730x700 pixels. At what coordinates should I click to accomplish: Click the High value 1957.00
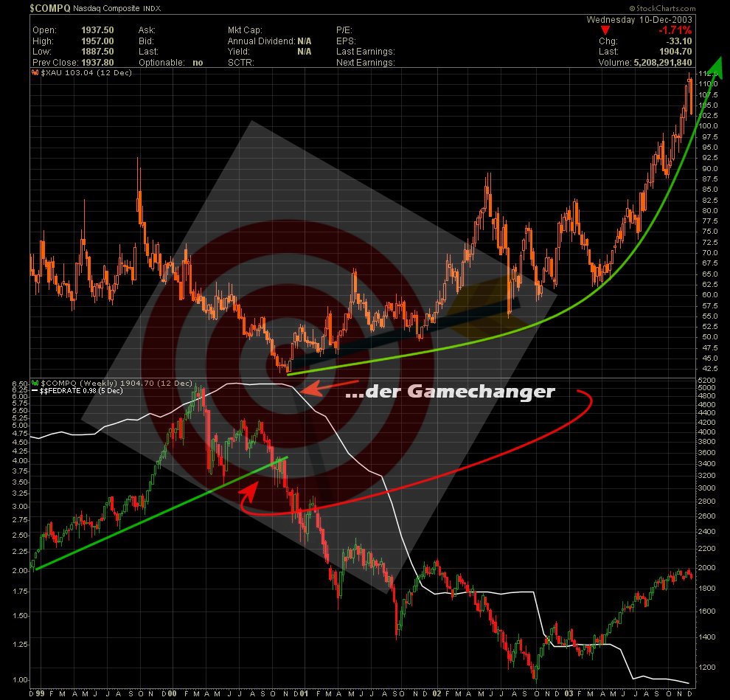[x=97, y=41]
